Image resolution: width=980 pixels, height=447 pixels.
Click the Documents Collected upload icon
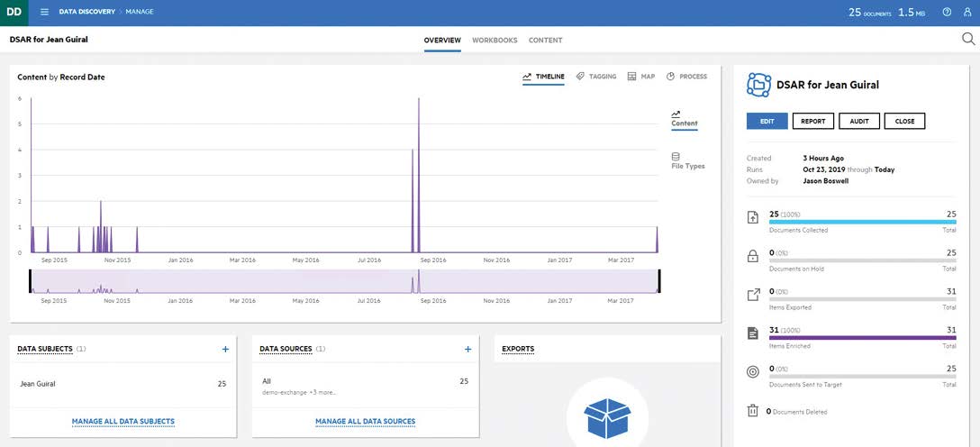coord(753,217)
